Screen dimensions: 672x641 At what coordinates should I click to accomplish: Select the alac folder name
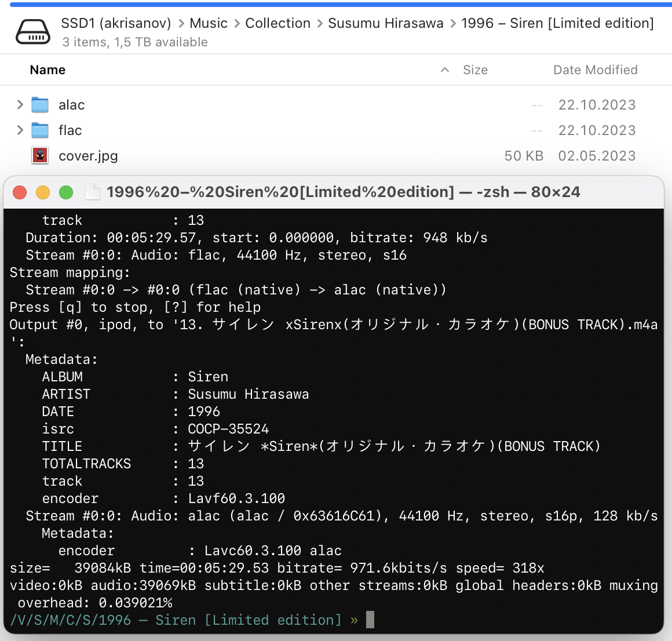point(72,105)
